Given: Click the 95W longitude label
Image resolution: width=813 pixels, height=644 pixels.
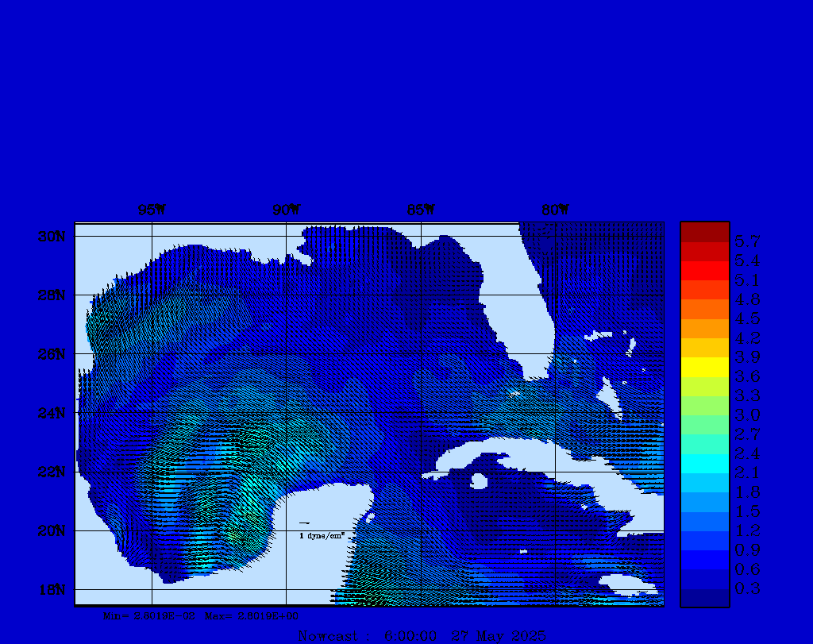Looking at the screenshot, I should (152, 210).
